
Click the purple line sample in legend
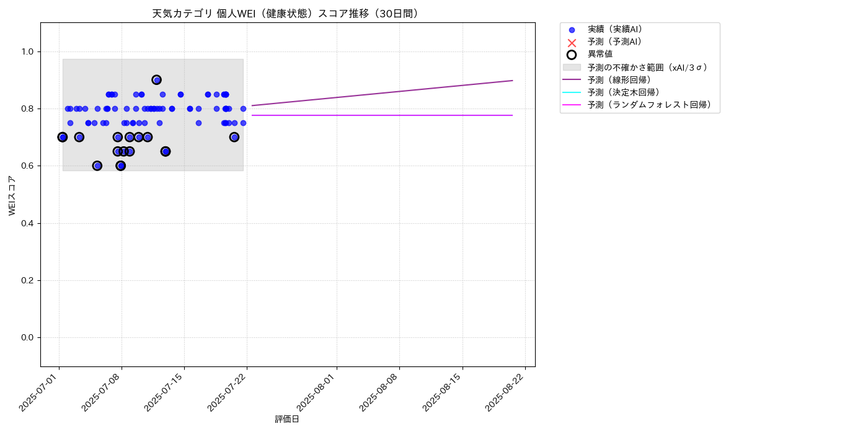[572, 80]
